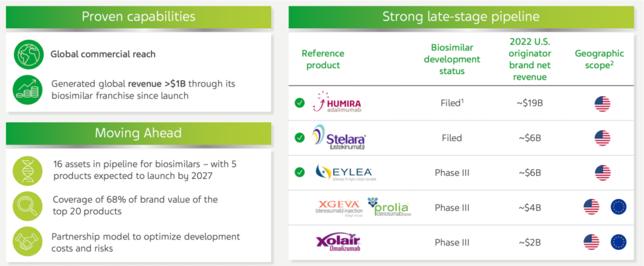Click the green checkmark beside Humira
The height and width of the screenshot is (266, 644).
[300, 103]
